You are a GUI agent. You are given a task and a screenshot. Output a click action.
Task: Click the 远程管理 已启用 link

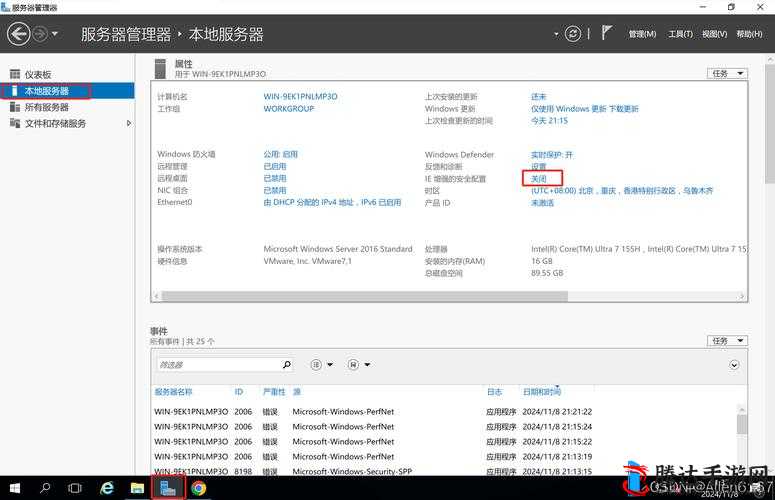click(275, 167)
